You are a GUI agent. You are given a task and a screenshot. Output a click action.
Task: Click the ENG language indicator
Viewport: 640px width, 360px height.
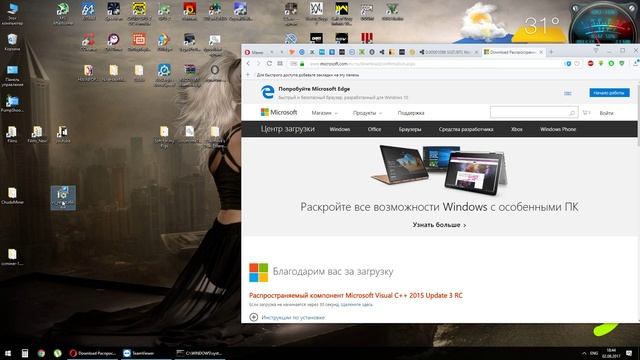pyautogui.click(x=594, y=353)
